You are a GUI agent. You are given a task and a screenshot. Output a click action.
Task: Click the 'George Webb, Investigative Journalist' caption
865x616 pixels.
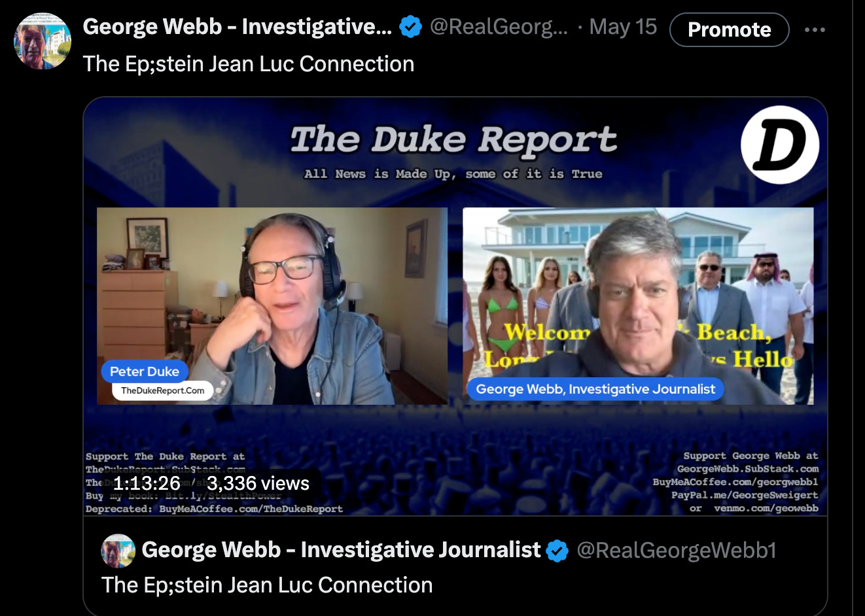coord(595,389)
